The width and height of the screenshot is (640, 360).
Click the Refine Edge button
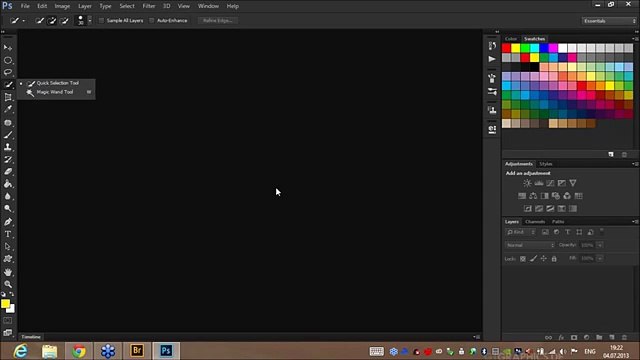pyautogui.click(x=218, y=20)
